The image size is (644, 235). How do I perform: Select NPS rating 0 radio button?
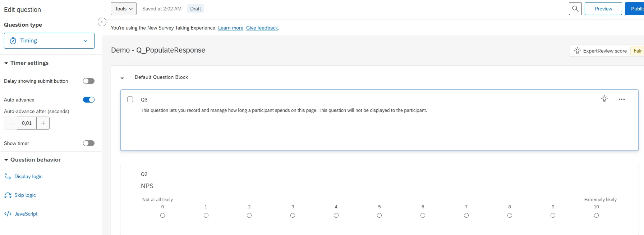click(x=162, y=215)
